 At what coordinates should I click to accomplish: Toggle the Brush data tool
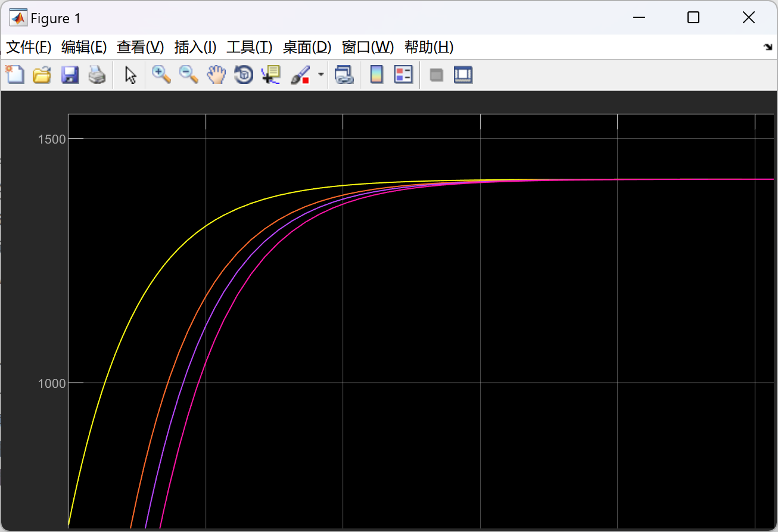[x=300, y=74]
